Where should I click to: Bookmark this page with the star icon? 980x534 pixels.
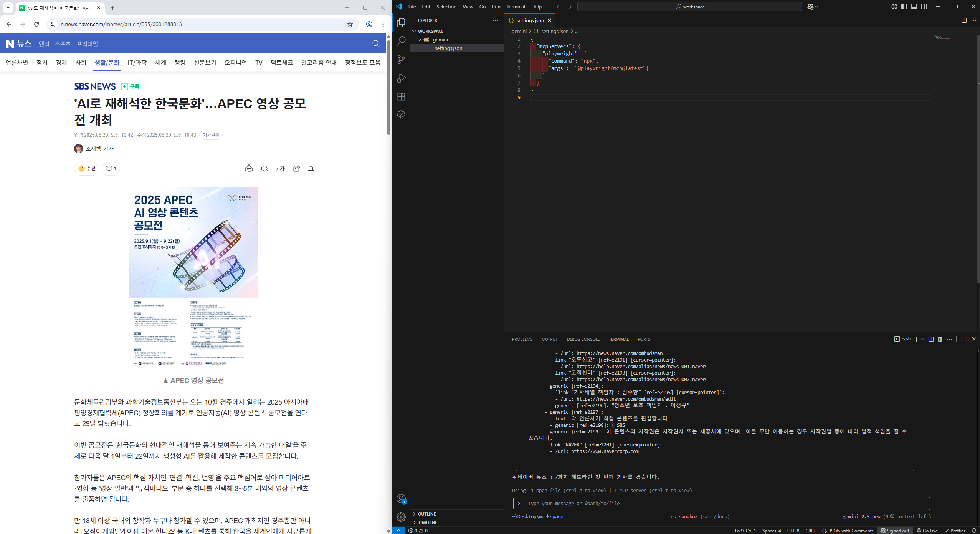(350, 24)
